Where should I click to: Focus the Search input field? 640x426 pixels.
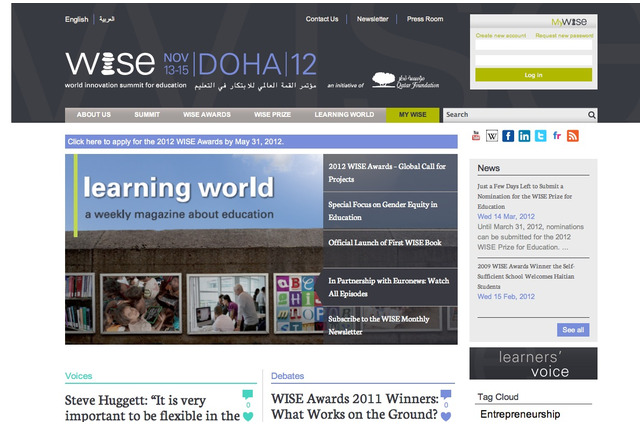tap(513, 115)
